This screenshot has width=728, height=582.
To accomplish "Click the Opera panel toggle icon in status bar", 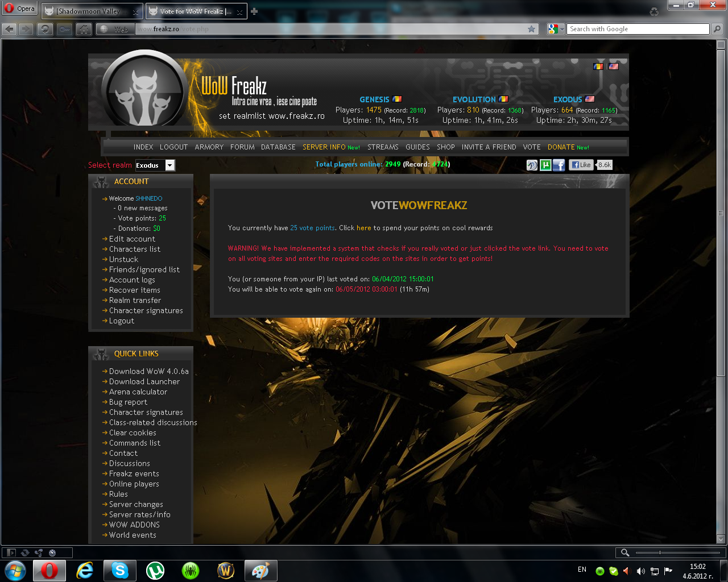I will tap(11, 552).
